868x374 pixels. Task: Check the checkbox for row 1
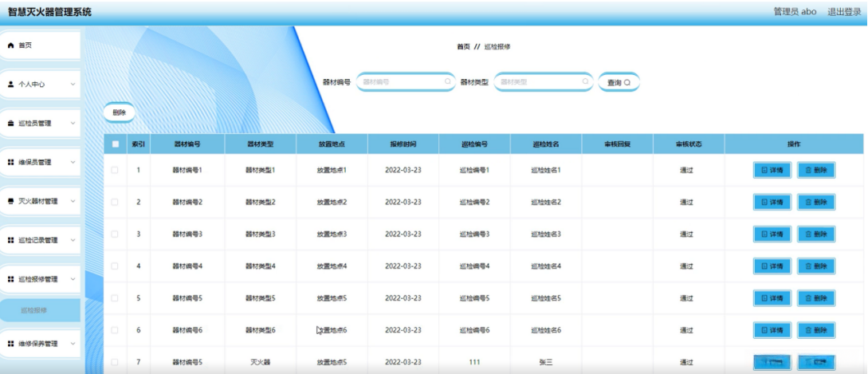pyautogui.click(x=115, y=170)
